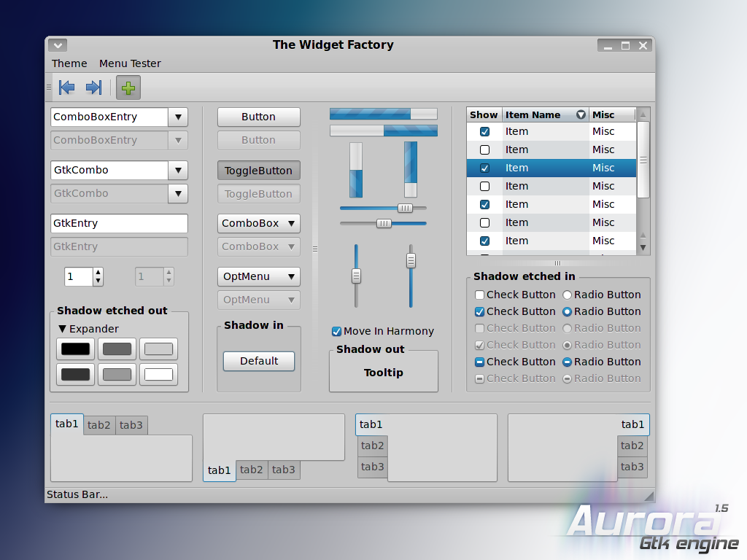Open the Theme menu
Viewport: 747px width, 560px height.
[69, 63]
